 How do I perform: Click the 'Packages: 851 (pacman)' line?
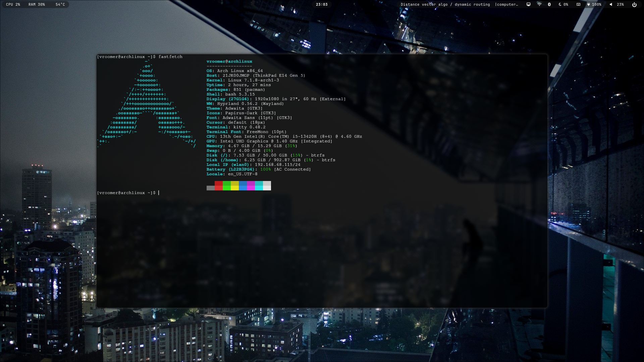point(236,89)
